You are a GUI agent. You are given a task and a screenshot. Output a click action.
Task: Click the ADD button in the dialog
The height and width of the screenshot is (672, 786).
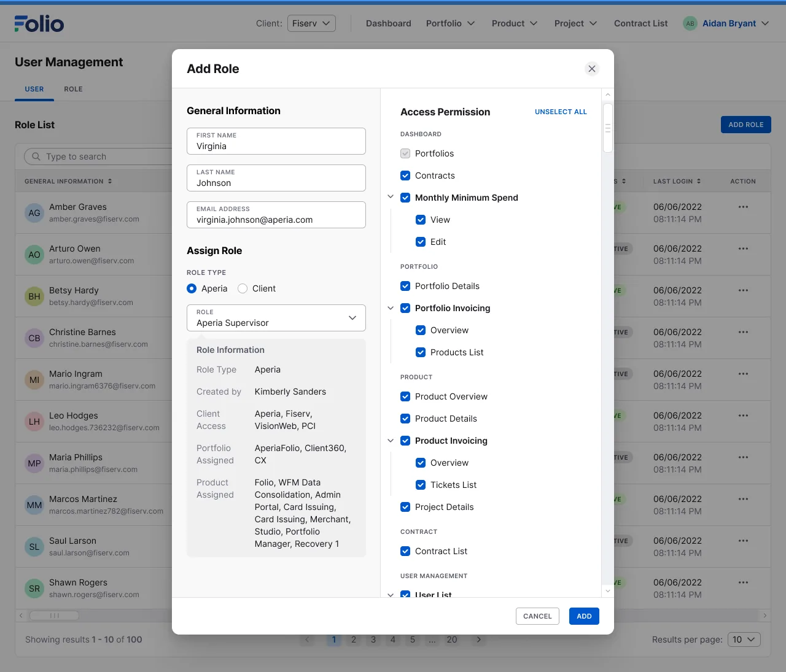584,616
